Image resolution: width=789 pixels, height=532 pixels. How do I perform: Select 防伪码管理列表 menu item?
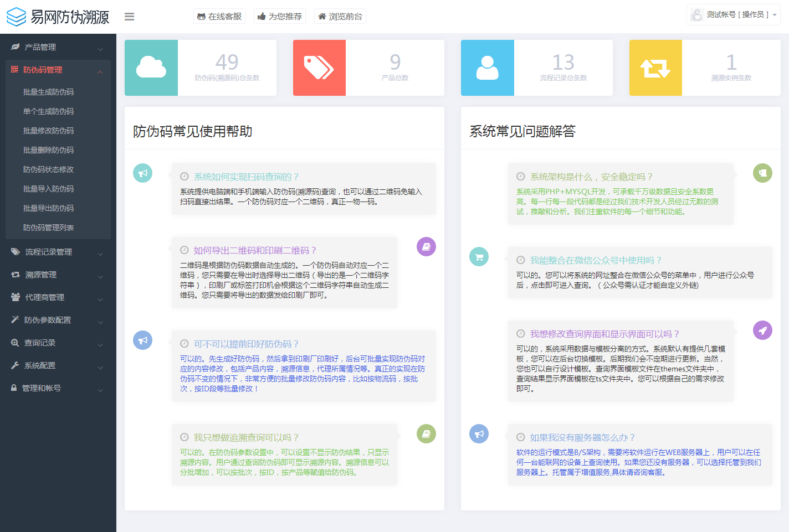click(x=48, y=228)
